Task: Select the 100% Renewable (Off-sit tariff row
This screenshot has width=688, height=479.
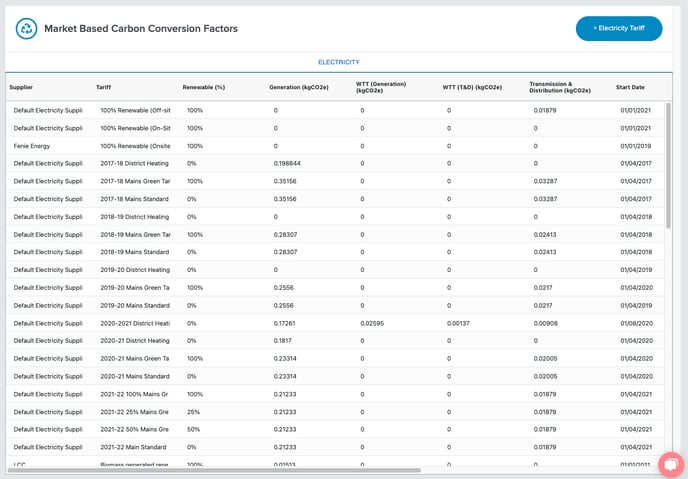Action: [x=335, y=111]
